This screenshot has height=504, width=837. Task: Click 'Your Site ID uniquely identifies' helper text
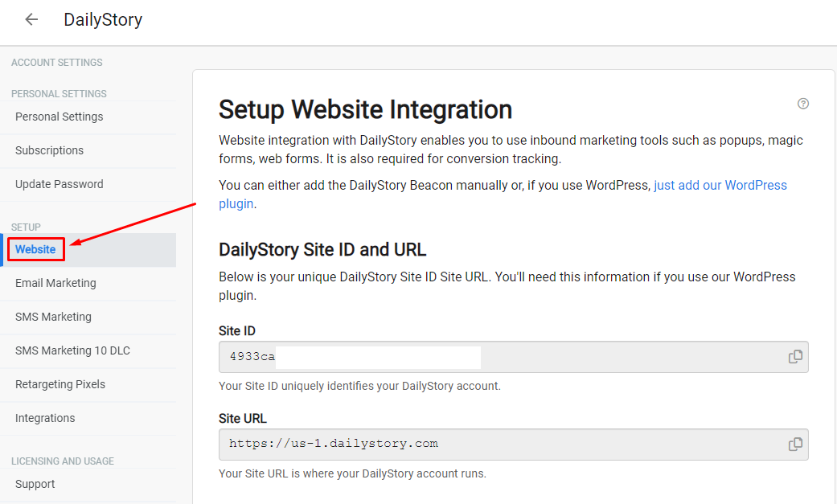(x=359, y=386)
